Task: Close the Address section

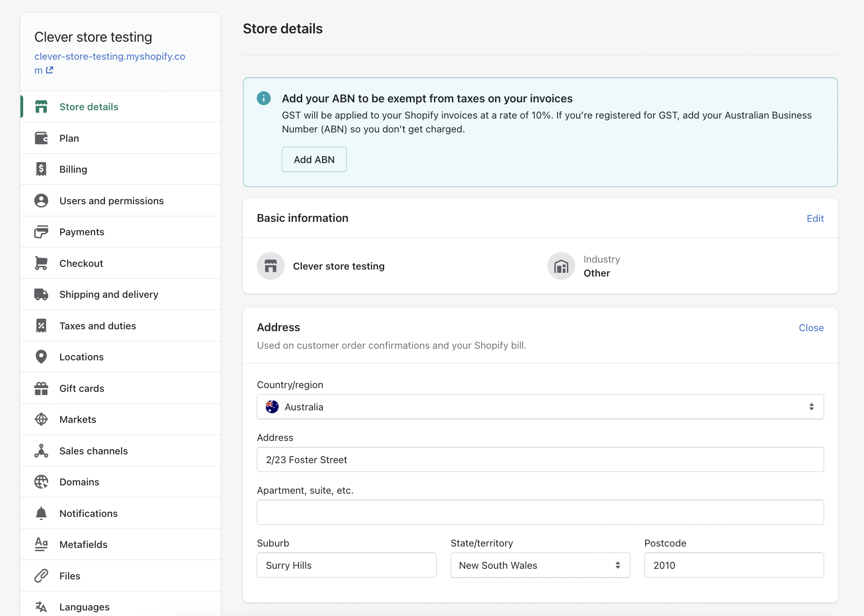Action: pyautogui.click(x=811, y=328)
